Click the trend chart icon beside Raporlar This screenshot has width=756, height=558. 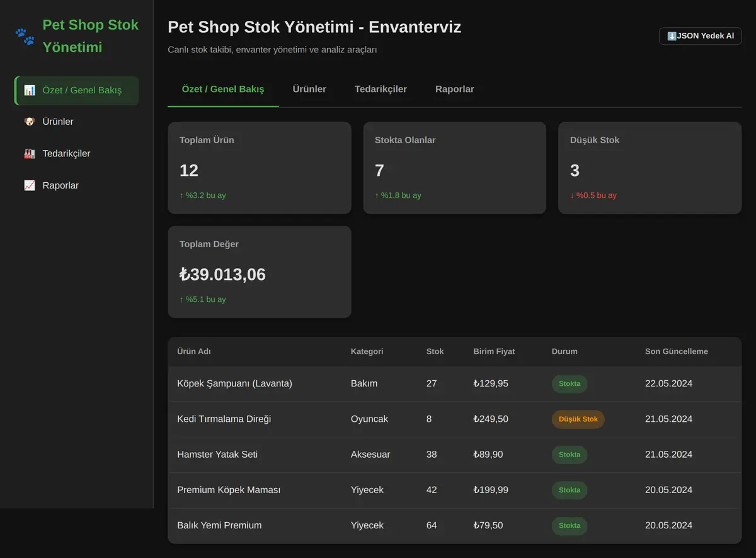click(x=30, y=185)
